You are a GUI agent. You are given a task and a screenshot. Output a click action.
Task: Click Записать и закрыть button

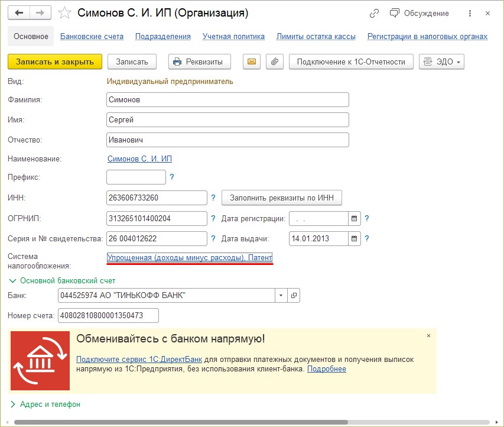tap(55, 62)
